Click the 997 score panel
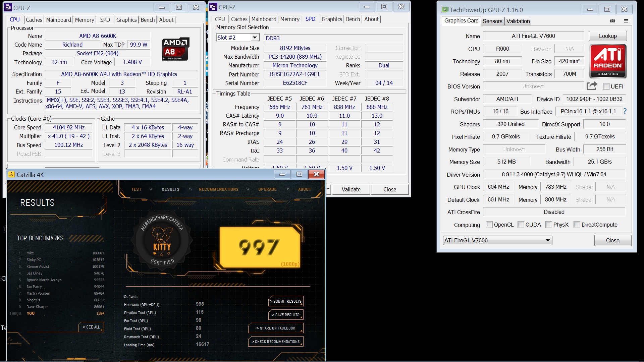Image resolution: width=644 pixels, height=362 pixels. tap(260, 247)
